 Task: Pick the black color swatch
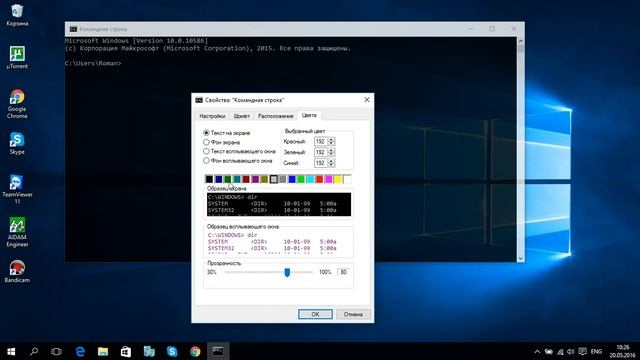click(209, 179)
